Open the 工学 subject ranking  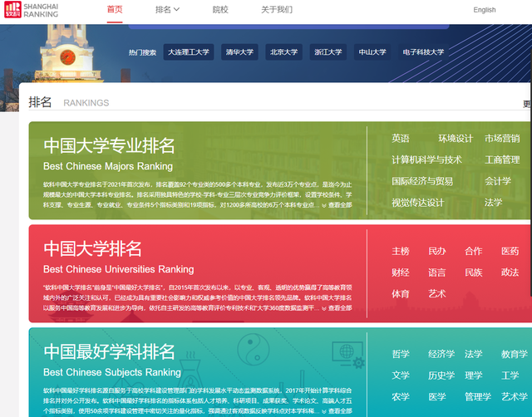coord(510,375)
